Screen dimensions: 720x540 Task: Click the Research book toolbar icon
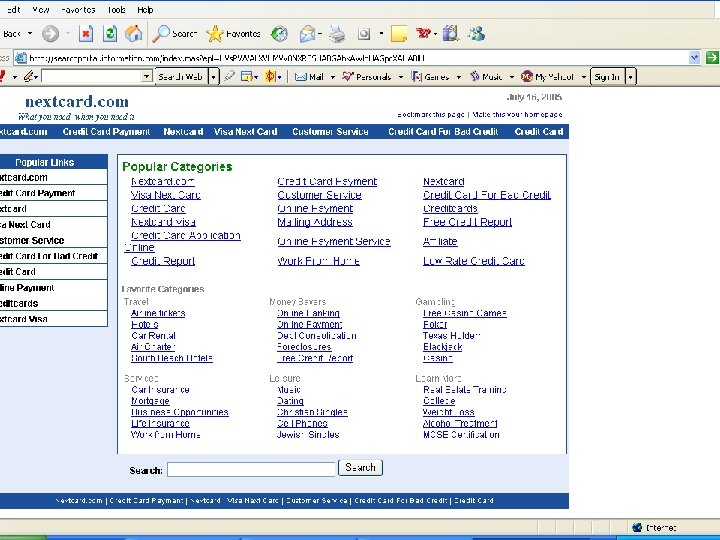pos(450,34)
